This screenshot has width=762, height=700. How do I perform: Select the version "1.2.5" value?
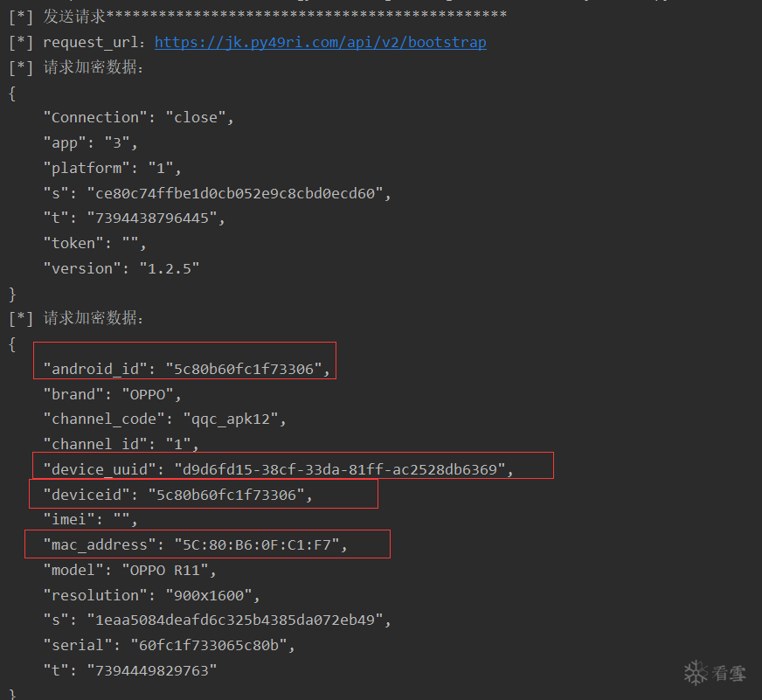pos(170,268)
